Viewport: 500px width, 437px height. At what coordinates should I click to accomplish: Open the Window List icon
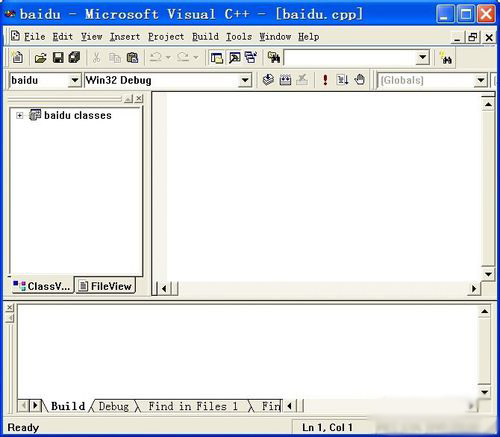pyautogui.click(x=251, y=57)
